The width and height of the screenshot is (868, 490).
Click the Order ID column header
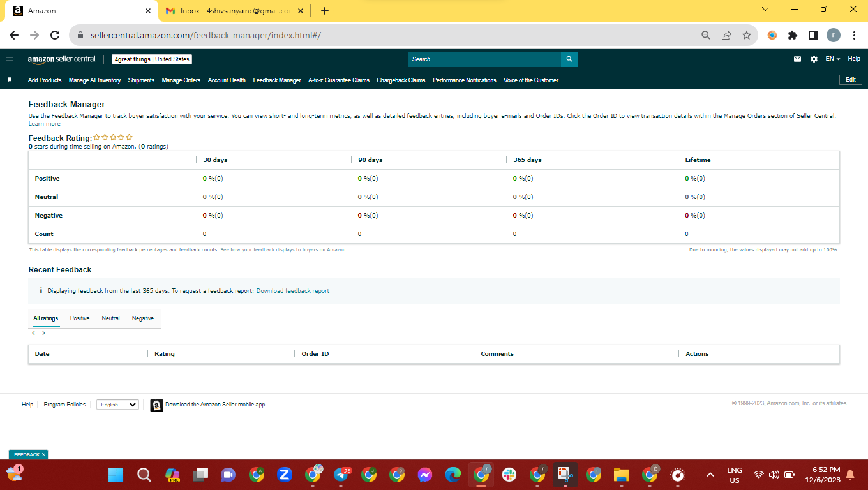pyautogui.click(x=315, y=354)
